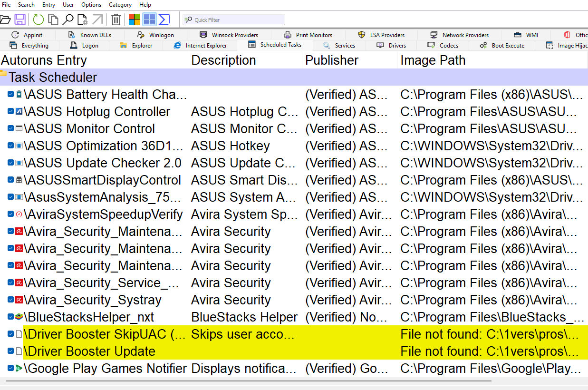Click the Open file toolbar icon
Screen dimensions: 588x390
coord(5,19)
